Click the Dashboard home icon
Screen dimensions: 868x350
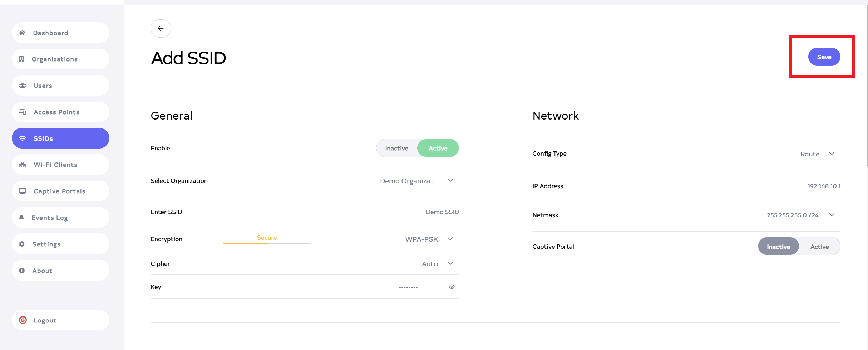click(22, 33)
